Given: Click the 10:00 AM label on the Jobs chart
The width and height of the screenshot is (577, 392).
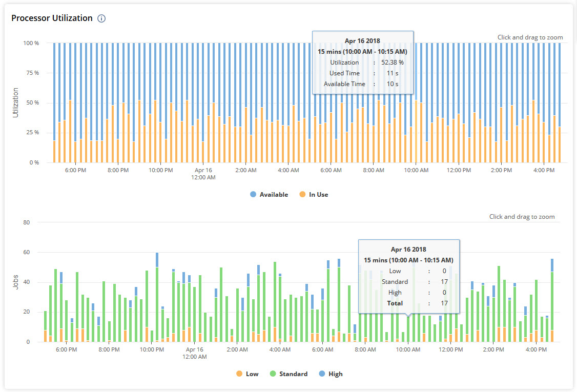Looking at the screenshot, I should [408, 349].
